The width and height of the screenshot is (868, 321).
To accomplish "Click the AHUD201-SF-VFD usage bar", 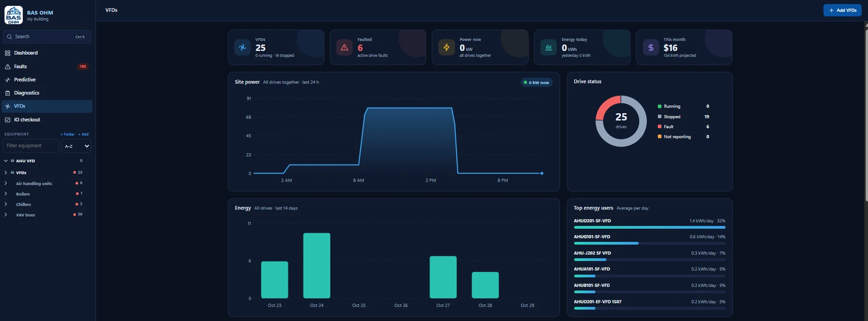I will click(x=650, y=227).
